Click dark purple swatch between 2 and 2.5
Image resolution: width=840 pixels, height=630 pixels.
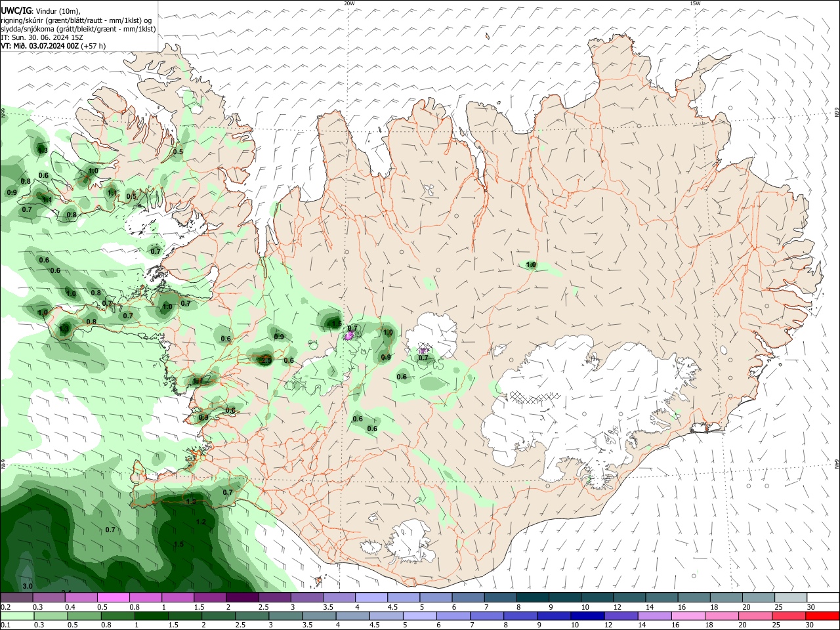click(x=241, y=597)
